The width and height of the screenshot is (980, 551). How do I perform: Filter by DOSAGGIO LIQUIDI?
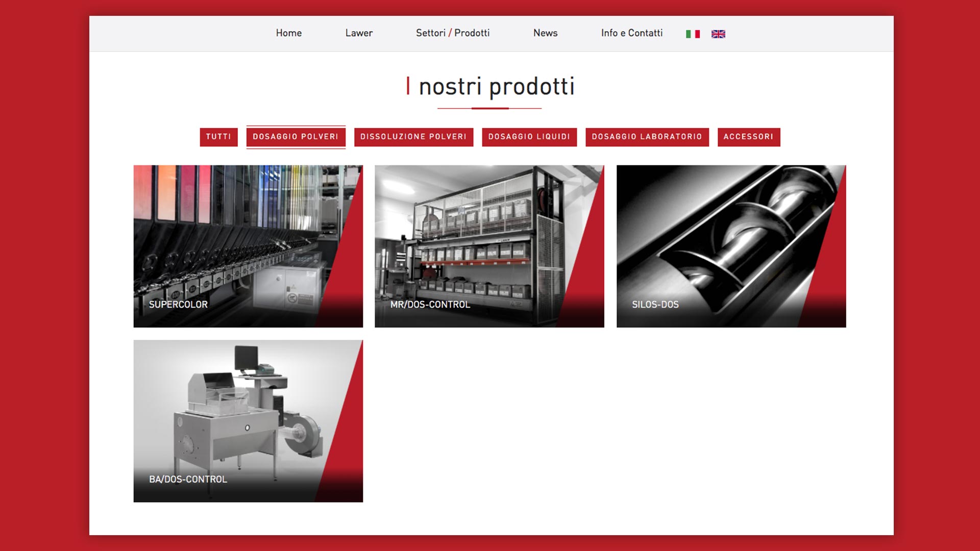point(529,137)
